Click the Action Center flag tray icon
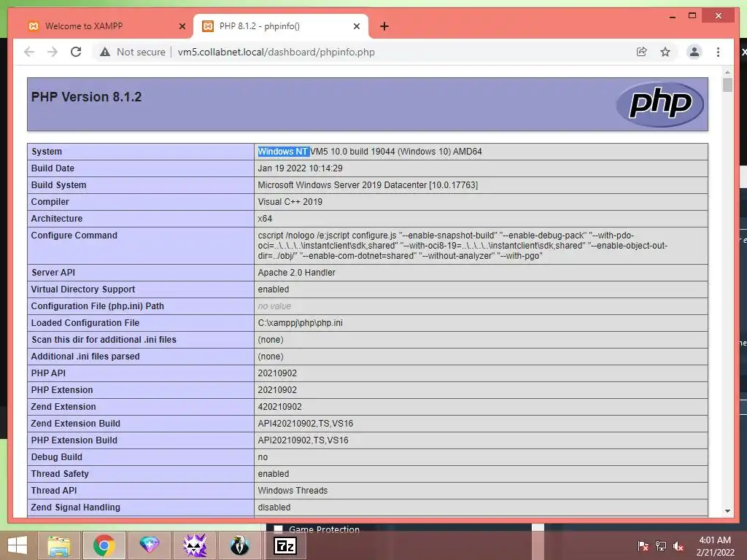The width and height of the screenshot is (747, 560). [643, 546]
